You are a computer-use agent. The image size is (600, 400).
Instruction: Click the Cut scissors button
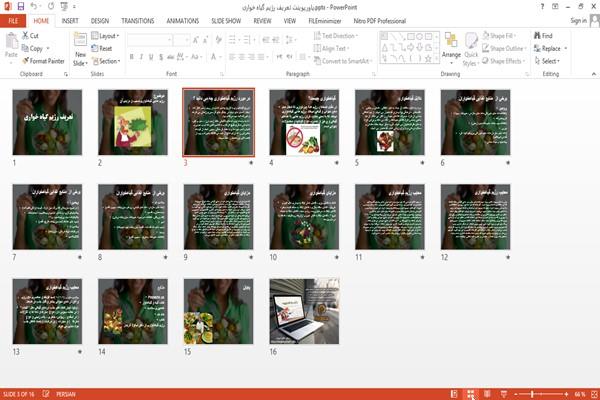coord(30,36)
